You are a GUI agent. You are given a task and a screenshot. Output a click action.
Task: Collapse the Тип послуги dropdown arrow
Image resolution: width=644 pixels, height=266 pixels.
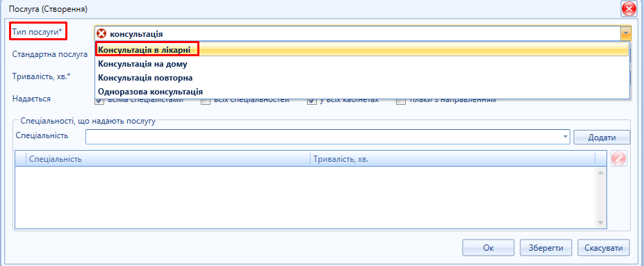(x=625, y=33)
